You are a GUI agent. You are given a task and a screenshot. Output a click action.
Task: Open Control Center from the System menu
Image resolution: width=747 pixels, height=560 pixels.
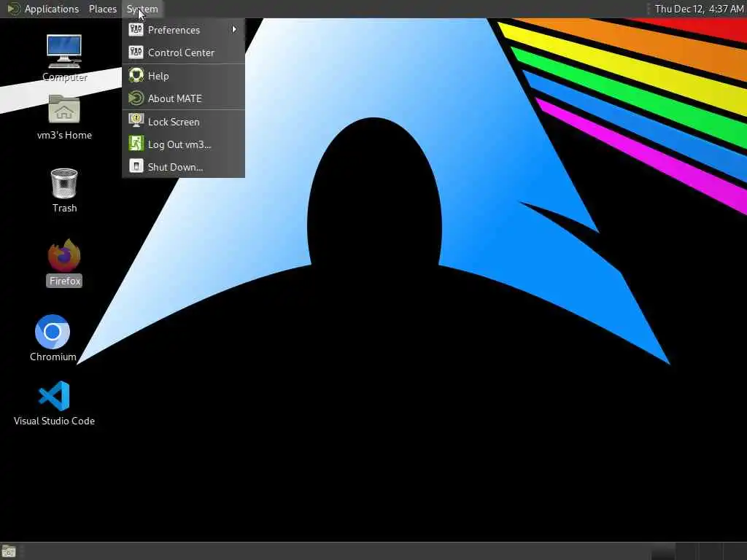pyautogui.click(x=183, y=52)
